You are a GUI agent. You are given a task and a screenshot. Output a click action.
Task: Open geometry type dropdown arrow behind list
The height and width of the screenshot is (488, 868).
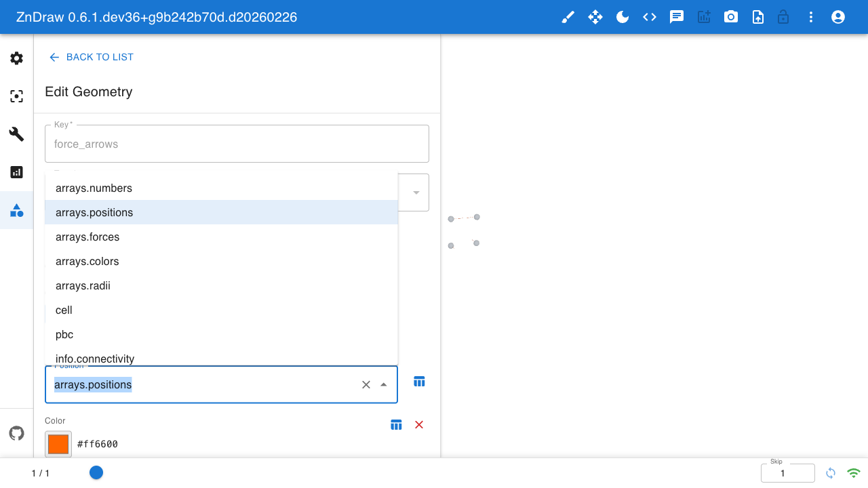[x=416, y=192]
